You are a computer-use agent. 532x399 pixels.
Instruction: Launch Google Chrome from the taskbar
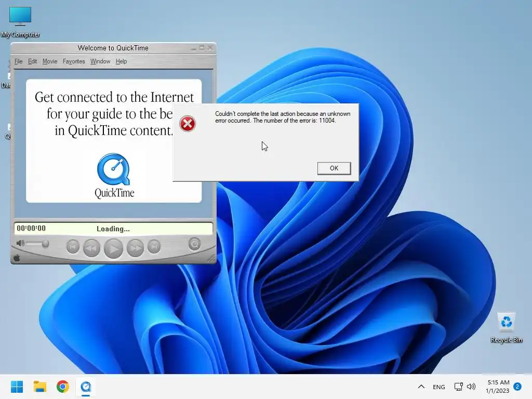click(63, 387)
